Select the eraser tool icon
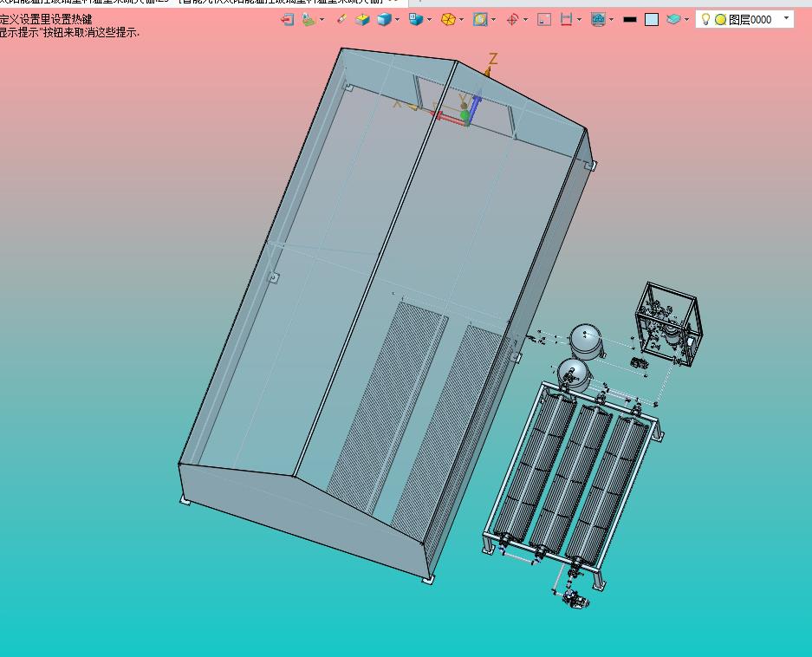The width and height of the screenshot is (812, 657). 341,19
